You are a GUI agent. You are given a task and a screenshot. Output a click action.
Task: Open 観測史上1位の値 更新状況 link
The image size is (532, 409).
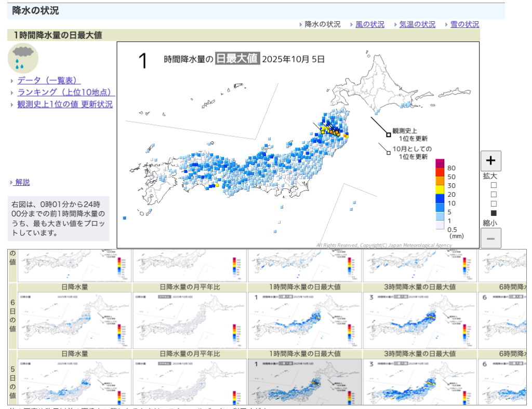click(65, 104)
